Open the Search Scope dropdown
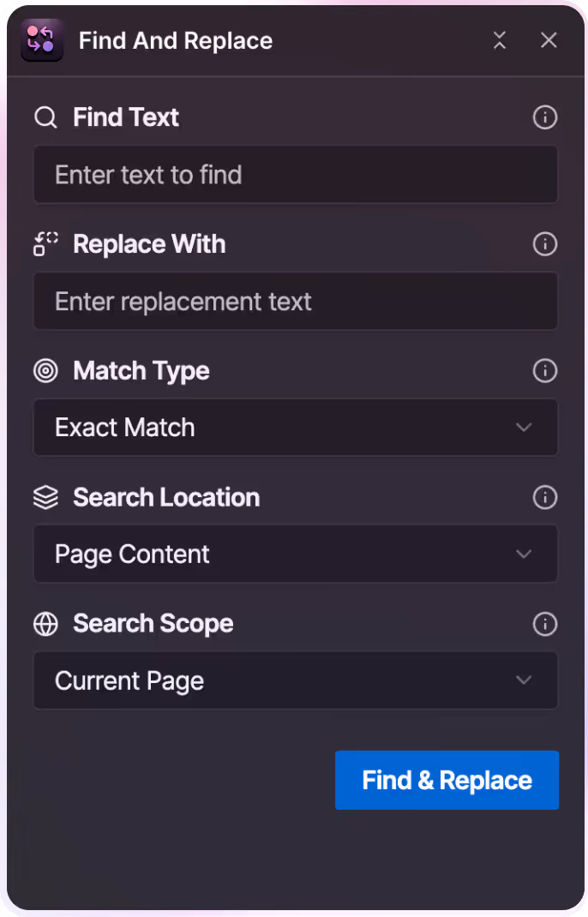The image size is (588, 917). pos(524,680)
